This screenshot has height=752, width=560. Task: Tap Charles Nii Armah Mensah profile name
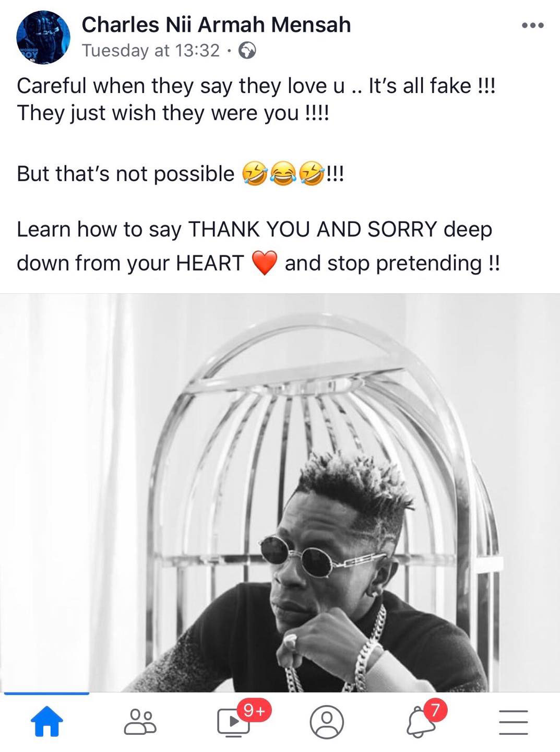click(216, 25)
